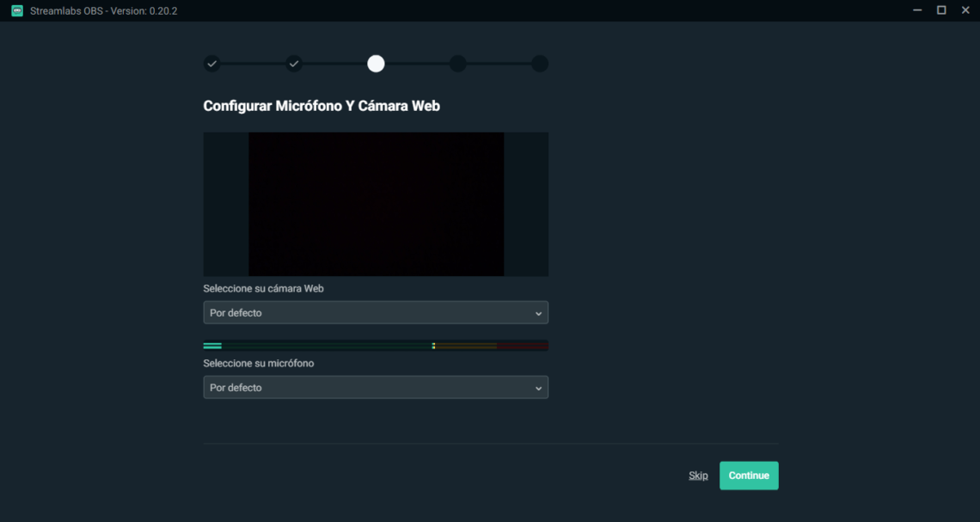Click the webcam dropdown chevron icon
Viewport: 980px width, 522px height.
pos(539,312)
